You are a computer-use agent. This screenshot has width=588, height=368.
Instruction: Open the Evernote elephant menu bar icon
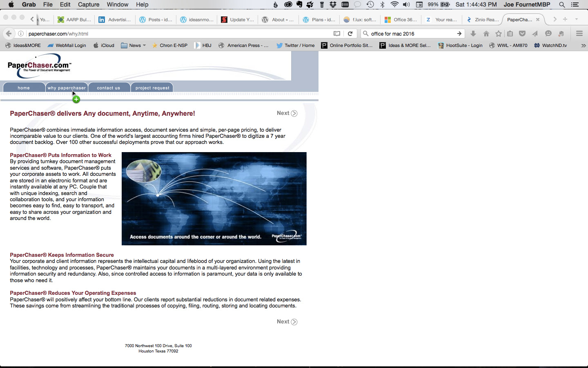(x=299, y=4)
